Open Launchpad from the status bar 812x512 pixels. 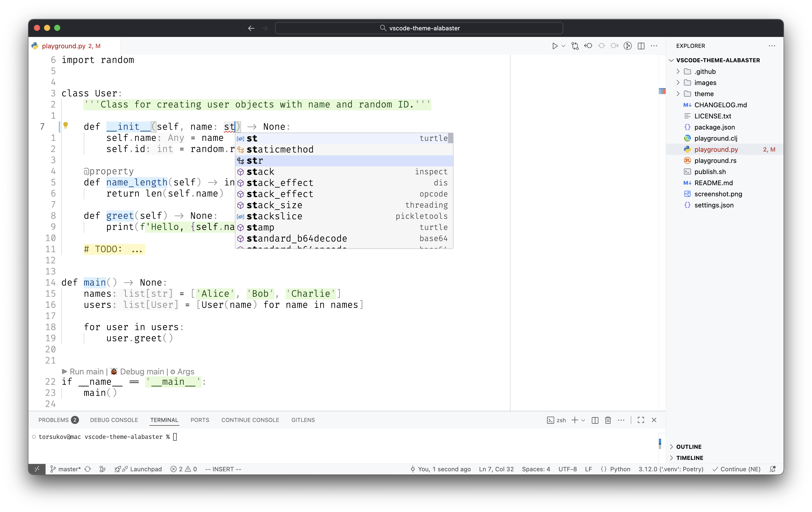(x=138, y=469)
